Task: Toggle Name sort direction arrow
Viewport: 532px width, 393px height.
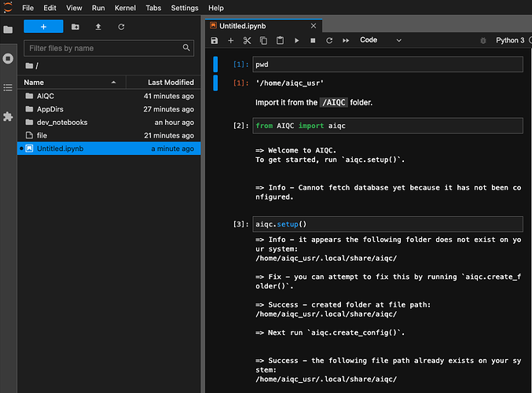Action: (x=114, y=83)
